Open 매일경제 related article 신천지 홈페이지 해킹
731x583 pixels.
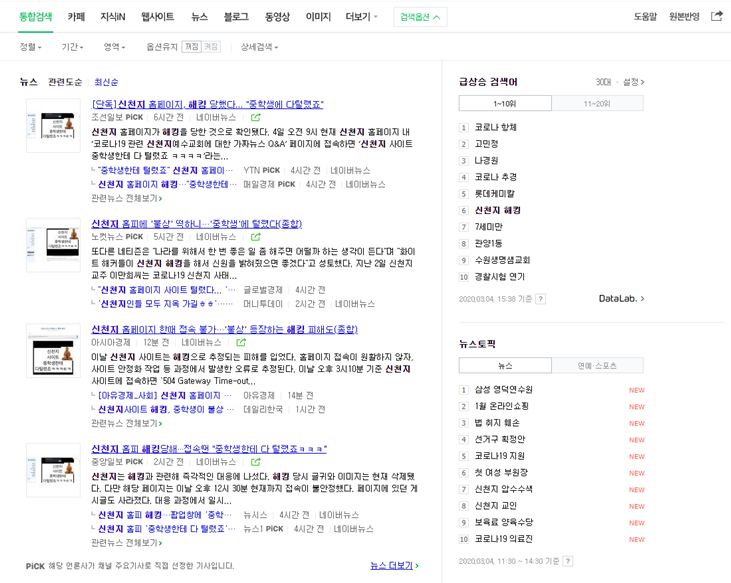[x=167, y=185]
